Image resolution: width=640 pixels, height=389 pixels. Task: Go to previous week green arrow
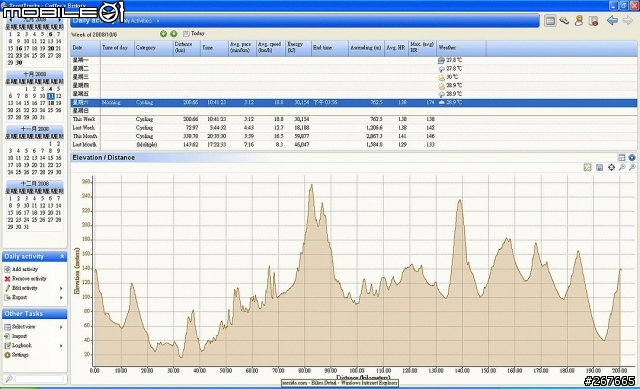(163, 34)
